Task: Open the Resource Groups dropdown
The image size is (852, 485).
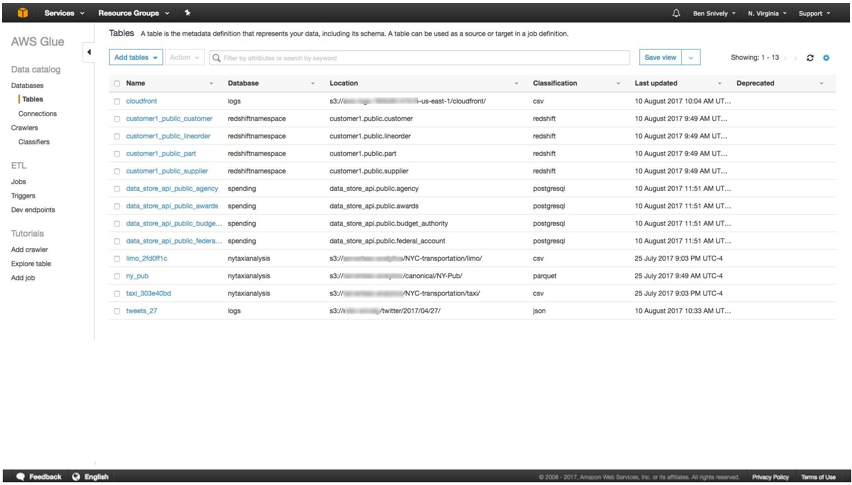Action: tap(134, 13)
